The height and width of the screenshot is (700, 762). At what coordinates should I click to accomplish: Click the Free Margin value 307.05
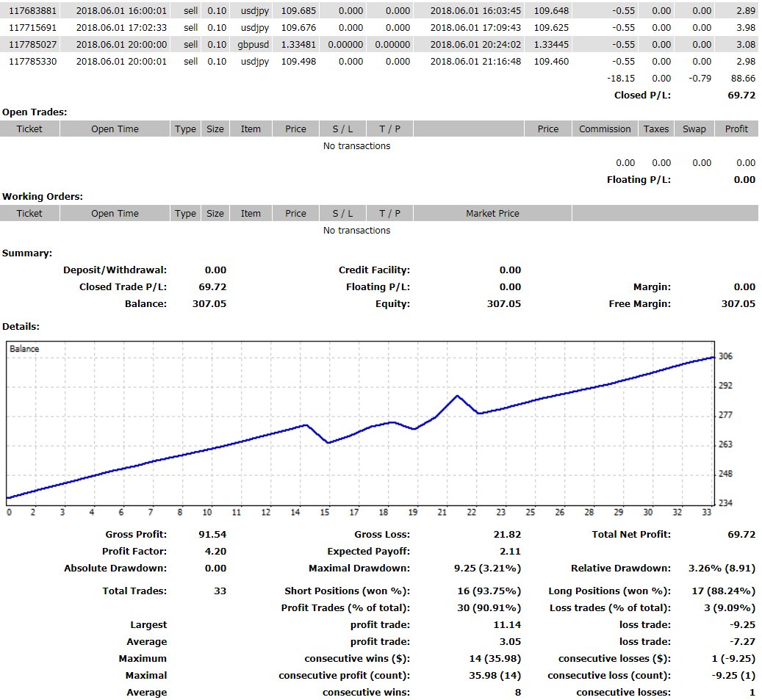coord(738,304)
